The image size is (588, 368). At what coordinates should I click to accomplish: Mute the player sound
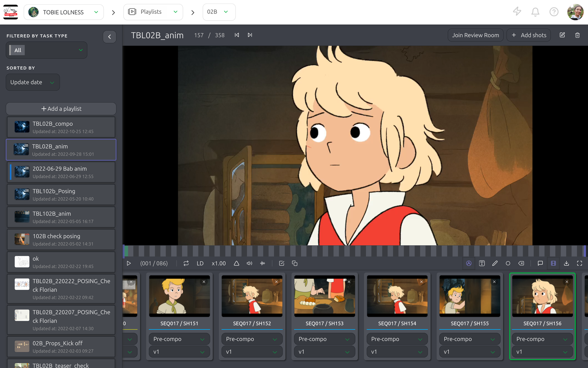point(249,263)
